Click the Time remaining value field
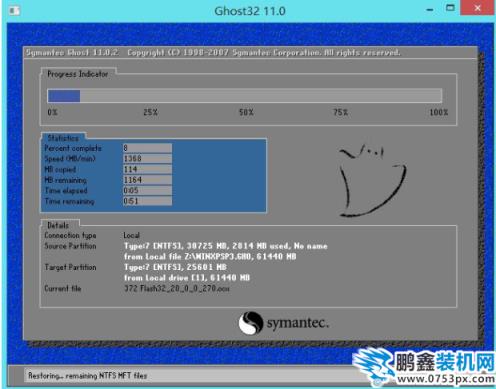 click(x=147, y=201)
